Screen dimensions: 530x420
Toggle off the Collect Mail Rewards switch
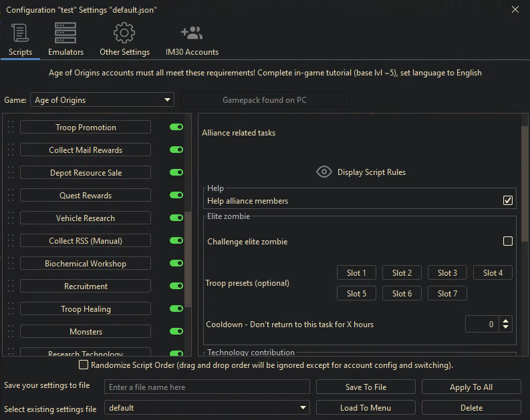176,150
